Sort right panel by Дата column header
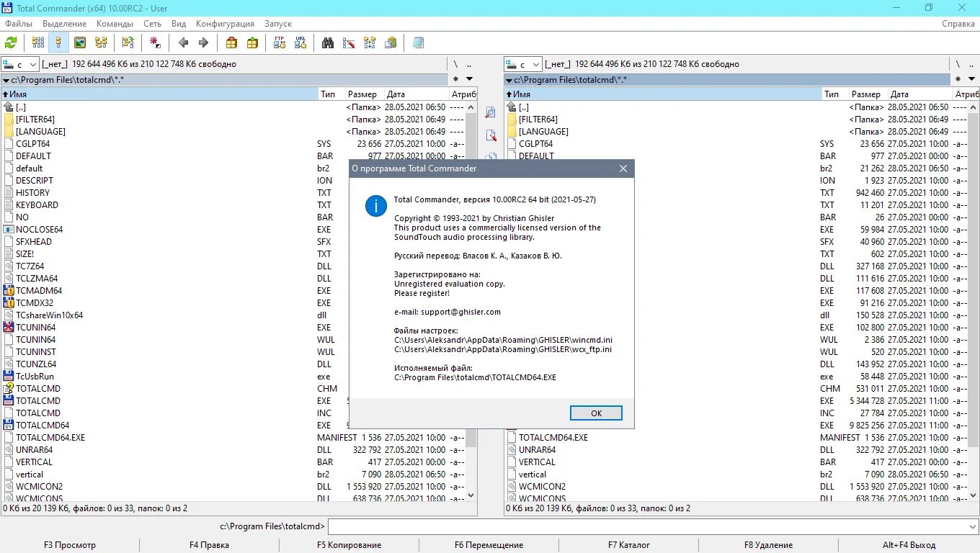 point(919,94)
